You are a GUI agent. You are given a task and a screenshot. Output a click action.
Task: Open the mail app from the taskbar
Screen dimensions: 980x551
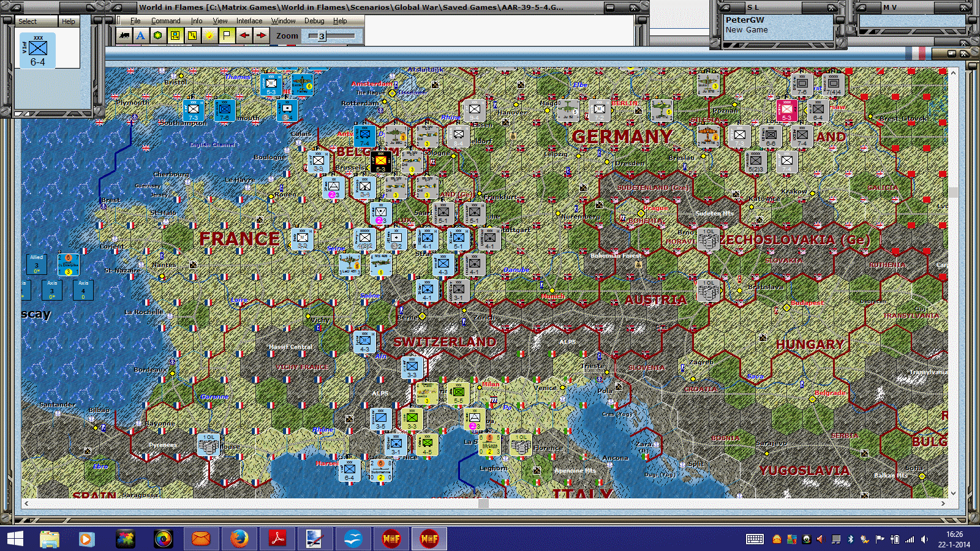201,539
